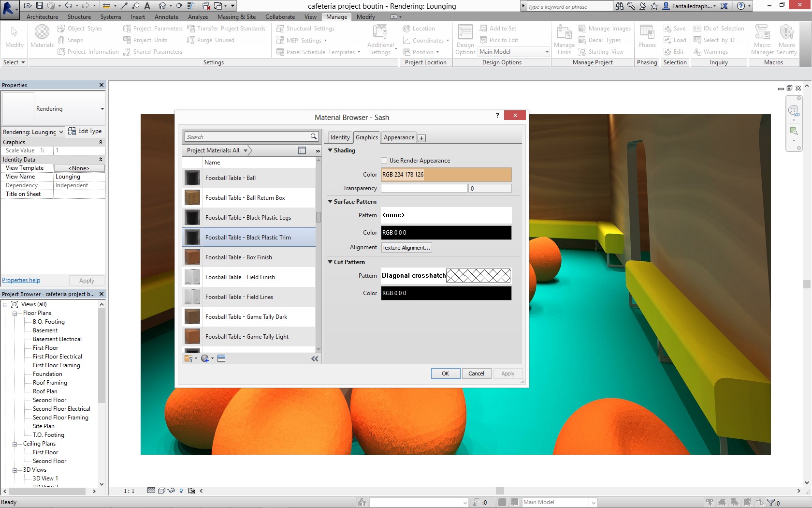Collapse the Cut Pattern section
The width and height of the screenshot is (812, 508).
coord(330,262)
